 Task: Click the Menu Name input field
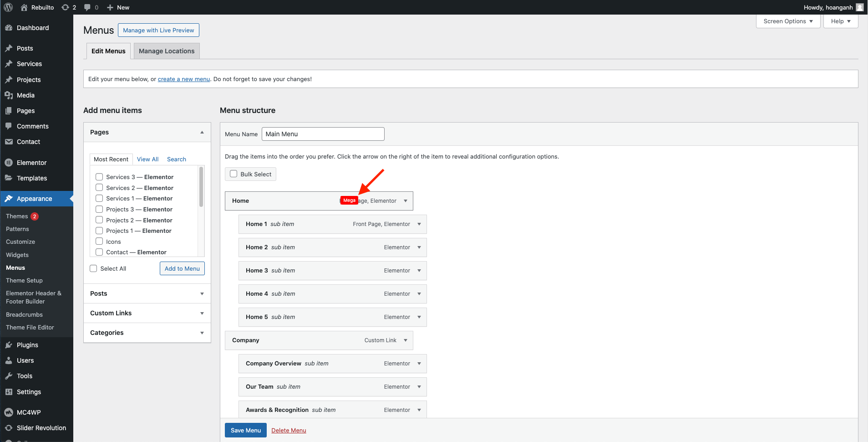coord(323,134)
